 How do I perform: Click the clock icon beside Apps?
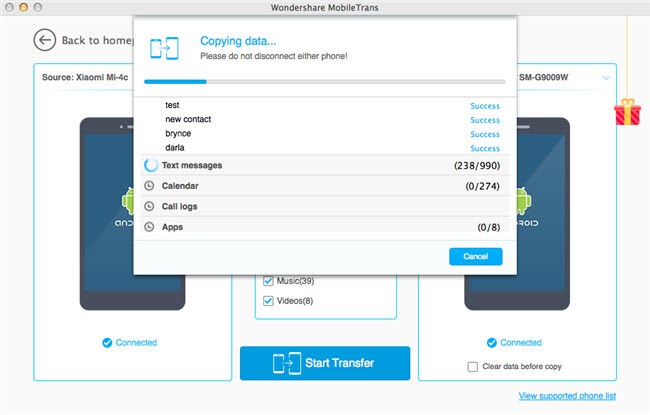pos(149,227)
